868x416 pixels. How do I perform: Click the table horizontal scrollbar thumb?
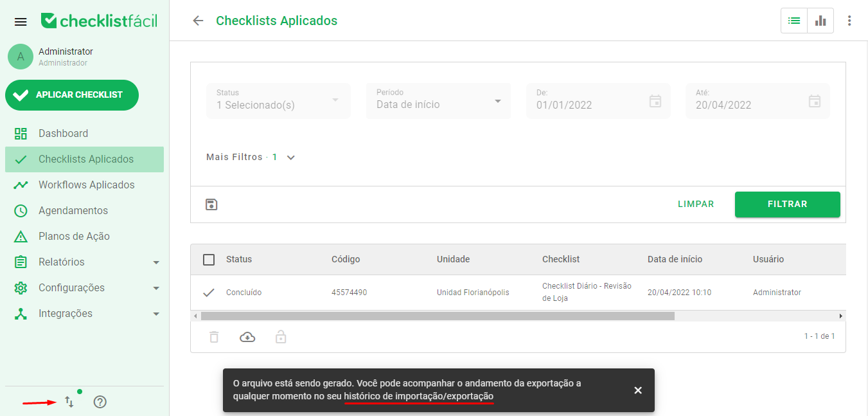pyautogui.click(x=438, y=316)
